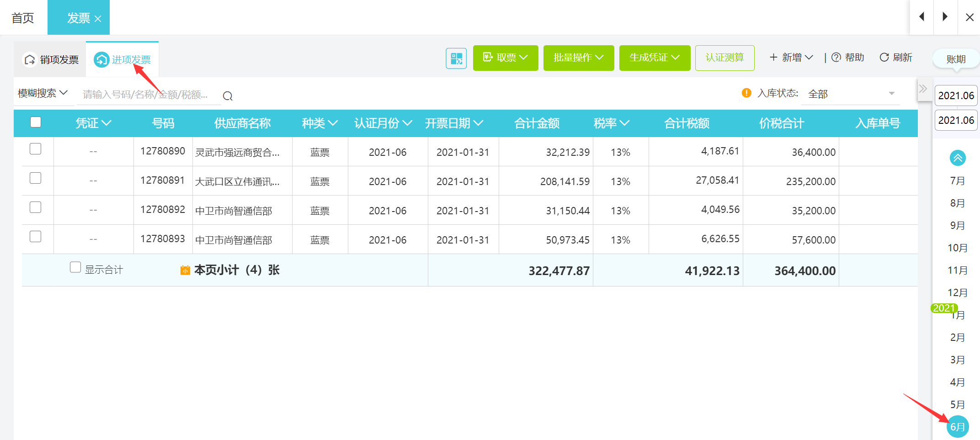Check the row for invoice 12780891

36,178
